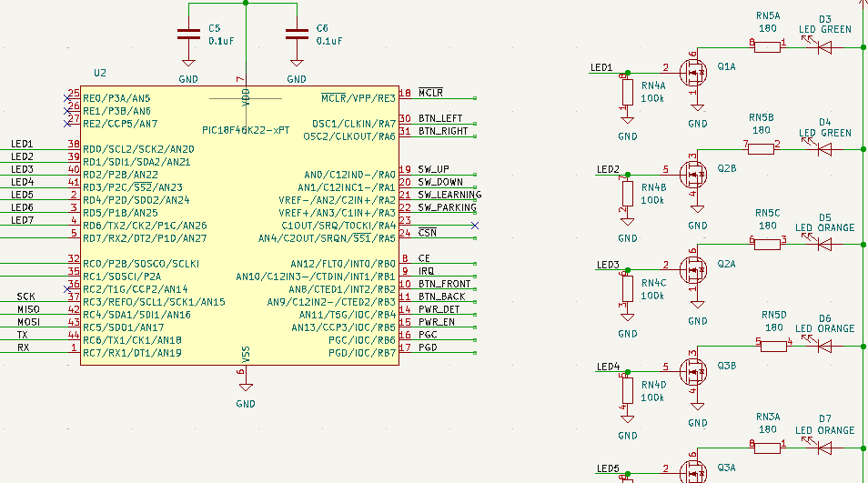Select the RN4D 100k resistor symbol

point(626,391)
